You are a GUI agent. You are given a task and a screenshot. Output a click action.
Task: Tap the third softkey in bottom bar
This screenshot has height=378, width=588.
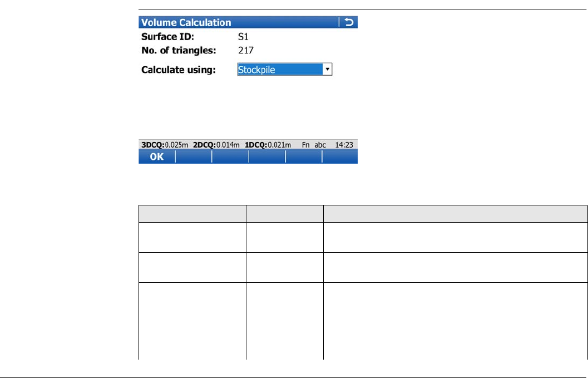pyautogui.click(x=230, y=156)
